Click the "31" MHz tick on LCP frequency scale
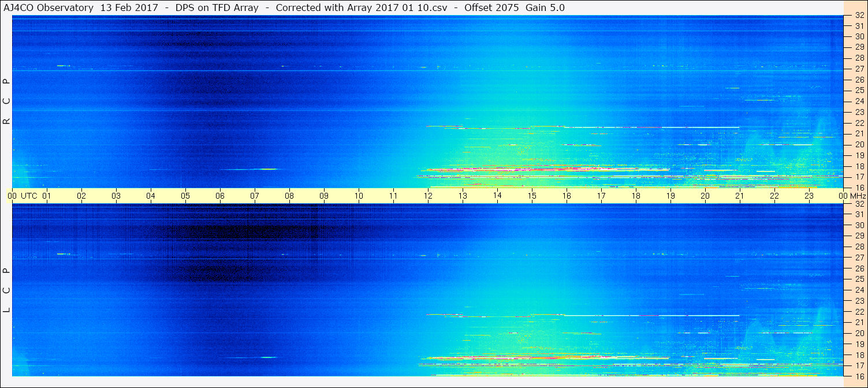Viewport: 868px width, 388px height. tap(859, 214)
